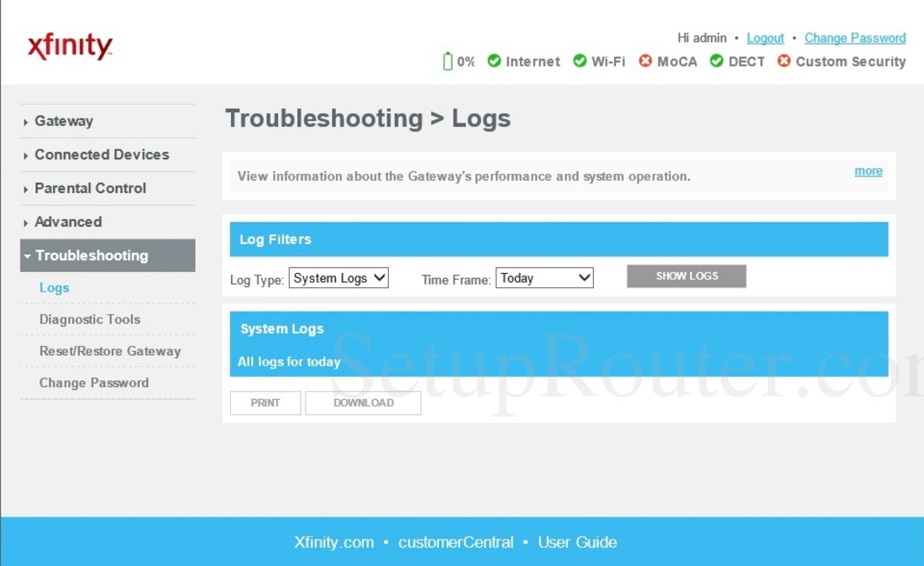Expand the Advanced menu arrow
This screenshot has height=566, width=924.
[26, 223]
